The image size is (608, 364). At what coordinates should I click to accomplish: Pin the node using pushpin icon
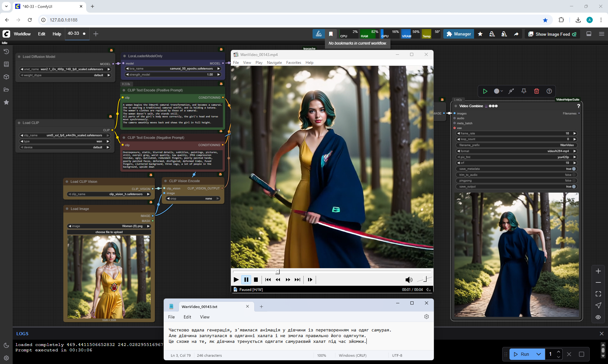click(x=524, y=91)
